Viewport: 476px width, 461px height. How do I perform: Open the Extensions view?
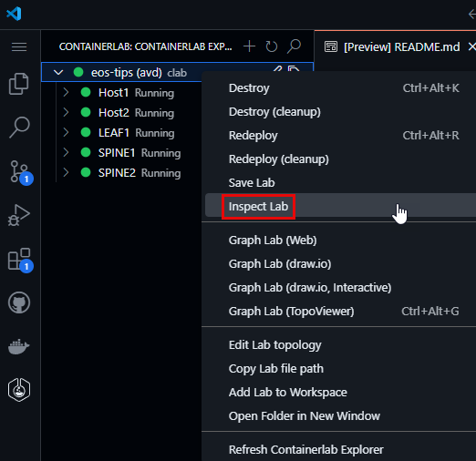[x=20, y=260]
